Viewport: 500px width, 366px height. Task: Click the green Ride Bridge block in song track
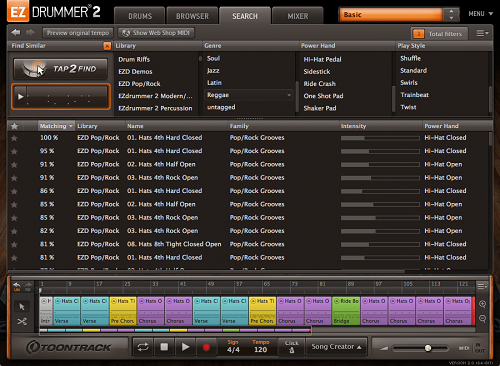(346, 311)
